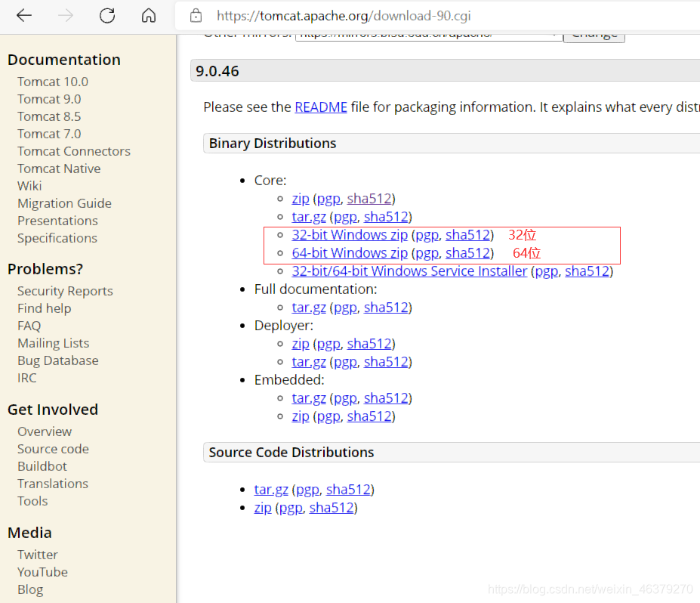Click the browser Back arrow
Viewport: 700px width, 603px height.
pos(24,16)
